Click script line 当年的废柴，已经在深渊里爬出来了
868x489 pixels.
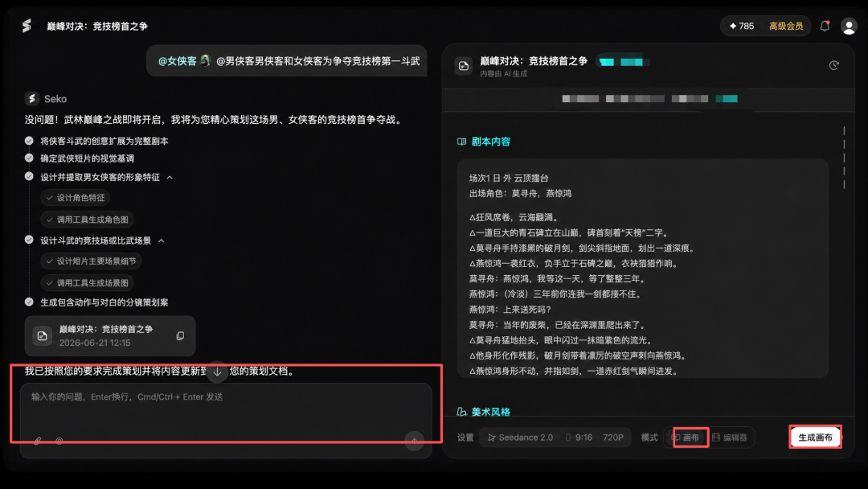pos(557,325)
